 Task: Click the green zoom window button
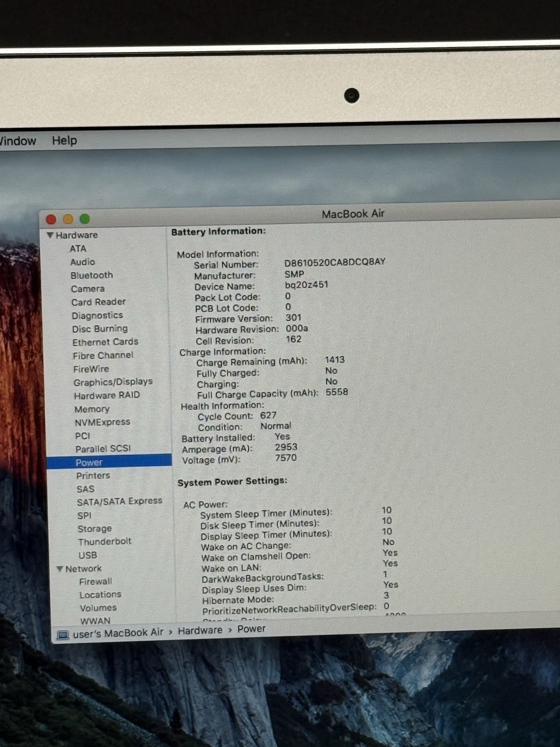coord(85,218)
